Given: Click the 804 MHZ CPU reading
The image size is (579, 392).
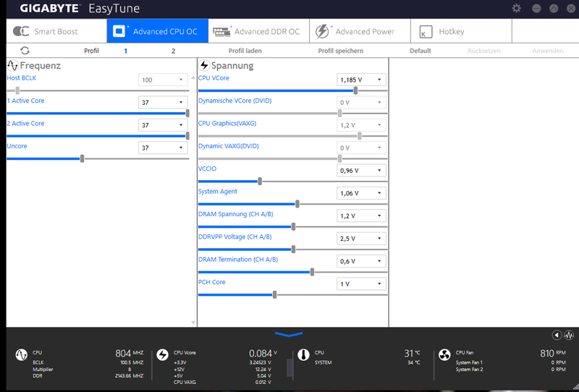Looking at the screenshot, I should 130,353.
